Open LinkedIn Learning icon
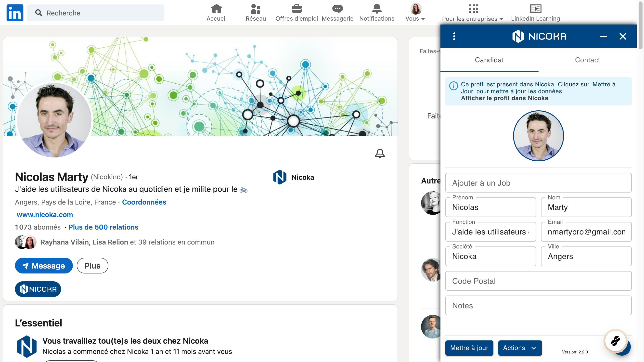Image resolution: width=644 pixels, height=362 pixels. [x=535, y=9]
